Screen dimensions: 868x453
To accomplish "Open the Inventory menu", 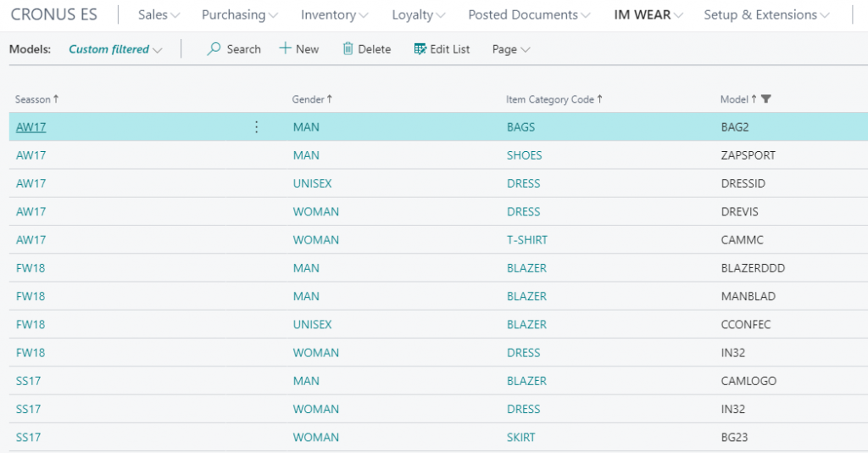I will click(x=334, y=15).
